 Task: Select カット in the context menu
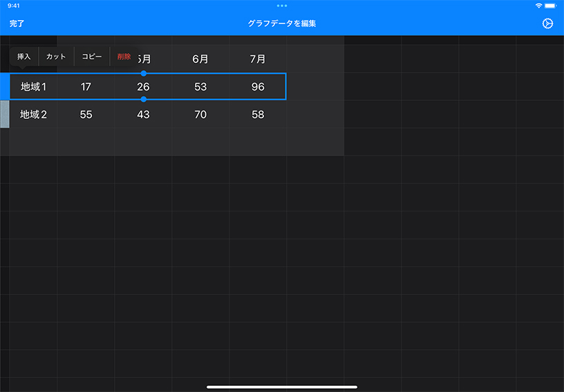(x=56, y=57)
